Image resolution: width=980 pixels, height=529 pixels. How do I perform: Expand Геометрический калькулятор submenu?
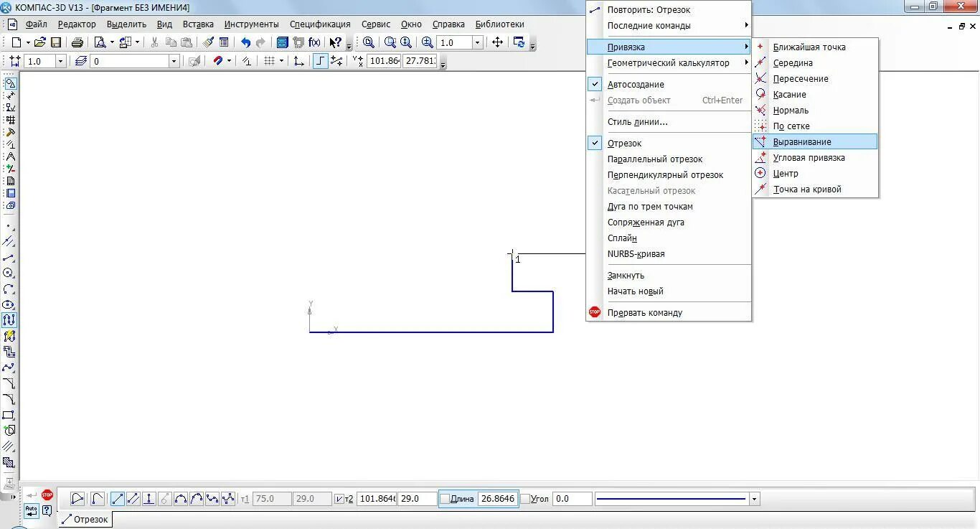click(669, 63)
